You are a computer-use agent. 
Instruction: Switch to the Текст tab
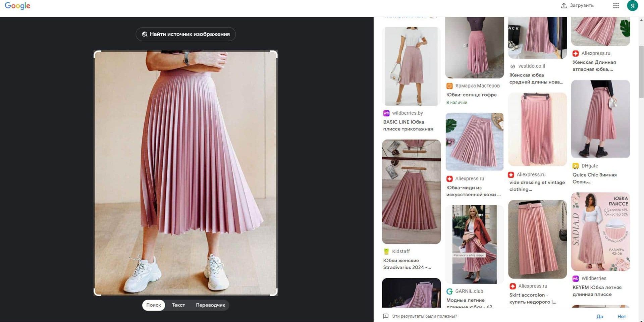click(178, 305)
